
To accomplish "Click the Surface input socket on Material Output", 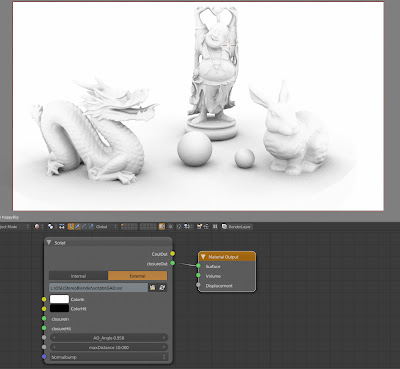I will [198, 266].
